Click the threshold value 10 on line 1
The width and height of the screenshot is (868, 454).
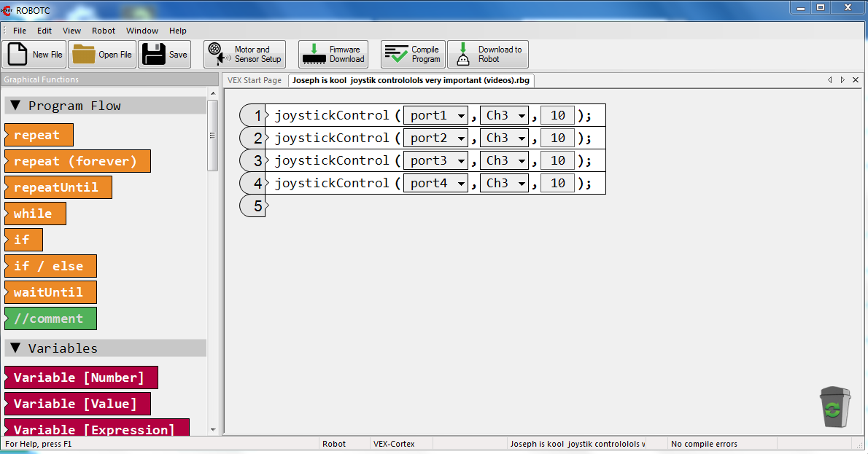pyautogui.click(x=557, y=116)
